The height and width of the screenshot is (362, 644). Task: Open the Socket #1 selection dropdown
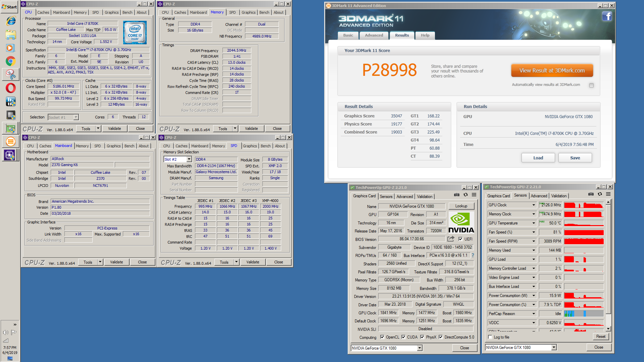coord(76,117)
